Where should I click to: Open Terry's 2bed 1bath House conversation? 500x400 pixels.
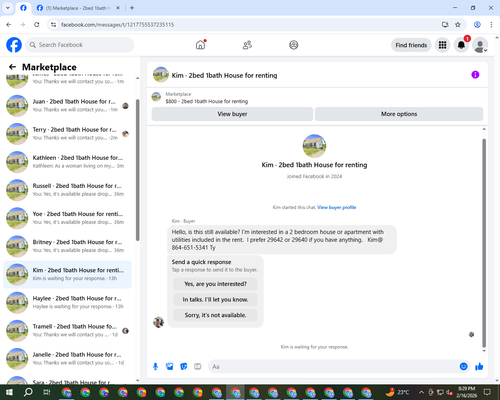pos(67,134)
